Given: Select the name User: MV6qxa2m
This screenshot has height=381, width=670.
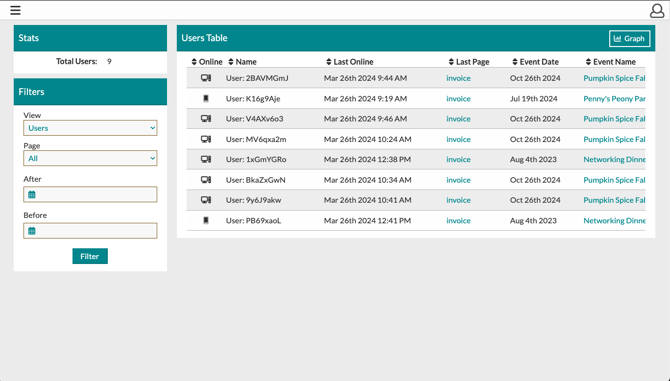Looking at the screenshot, I should click(256, 139).
